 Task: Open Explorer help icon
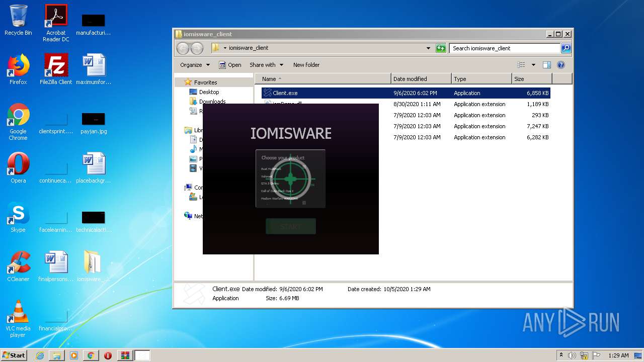coord(561,65)
